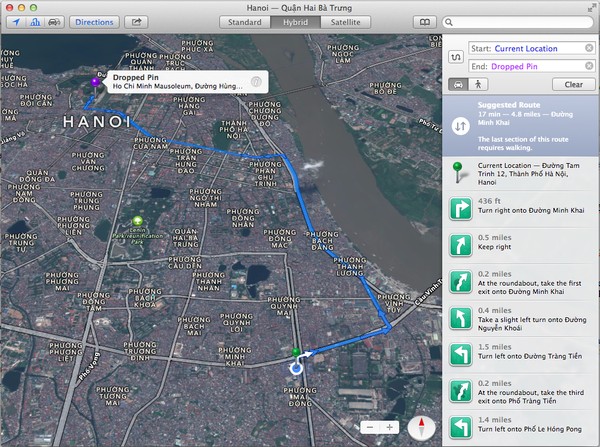The width and height of the screenshot is (600, 447).
Task: Click Dropped Pin callout title
Action: [x=135, y=77]
